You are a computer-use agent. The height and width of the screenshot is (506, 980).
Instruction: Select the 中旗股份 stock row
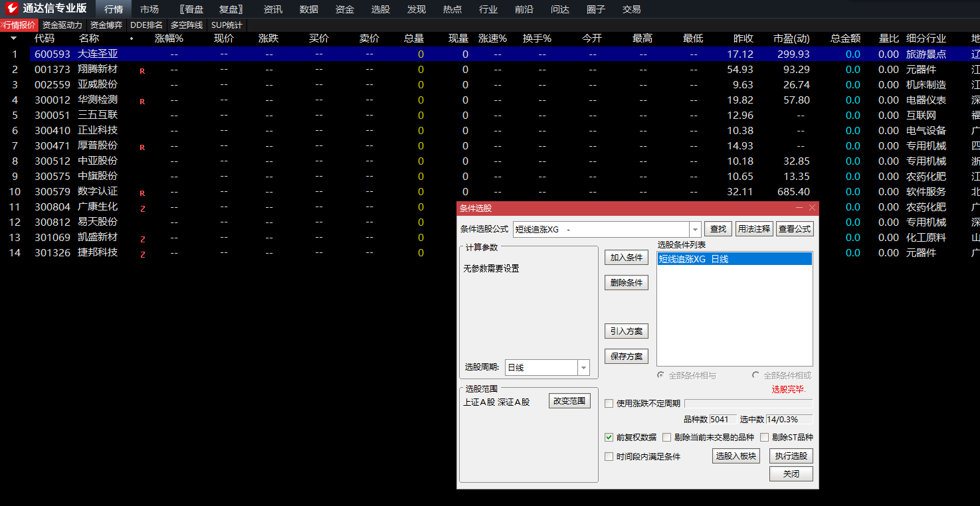click(490, 177)
